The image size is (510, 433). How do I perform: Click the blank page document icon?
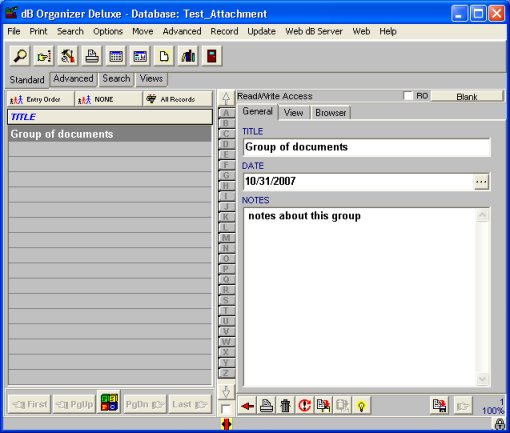[164, 56]
